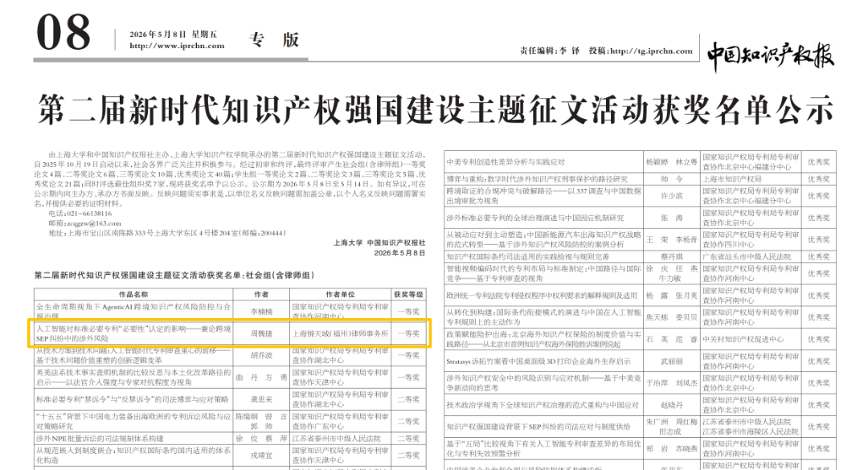Click the address line starting "地址:上海市宝山区"

click(x=167, y=233)
